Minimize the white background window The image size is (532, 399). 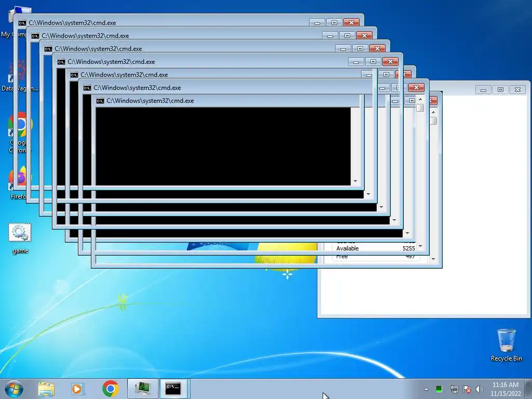pyautogui.click(x=483, y=90)
